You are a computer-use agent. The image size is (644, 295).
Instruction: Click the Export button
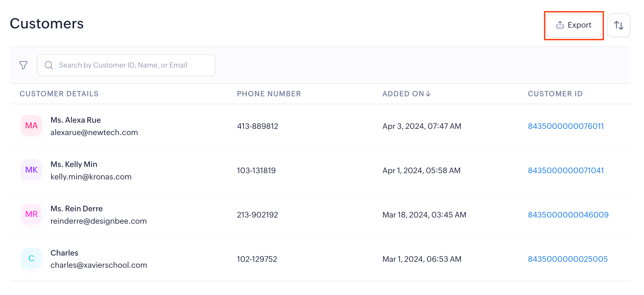tap(574, 25)
